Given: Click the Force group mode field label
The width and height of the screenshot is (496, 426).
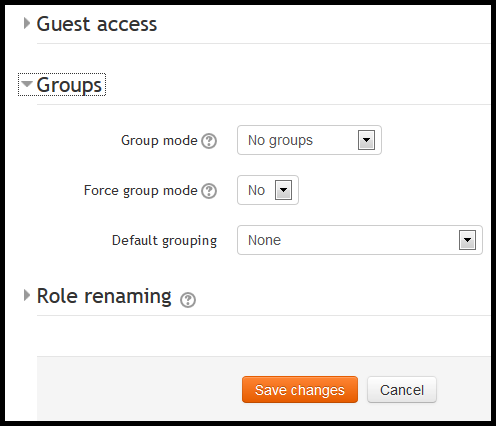Looking at the screenshot, I should pos(141,191).
